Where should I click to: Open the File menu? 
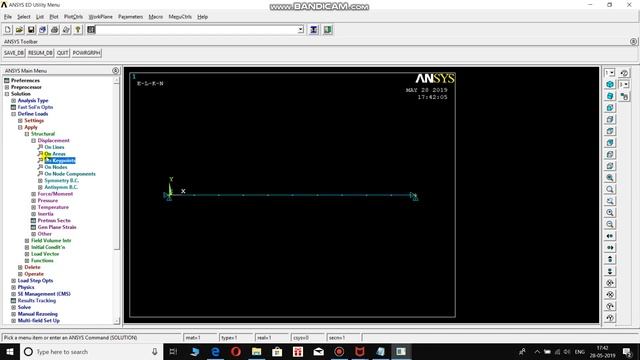coord(8,17)
